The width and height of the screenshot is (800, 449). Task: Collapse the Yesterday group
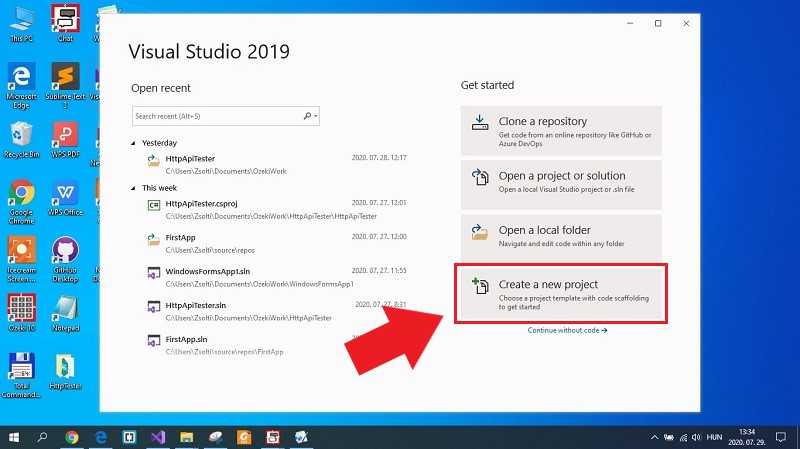point(133,143)
